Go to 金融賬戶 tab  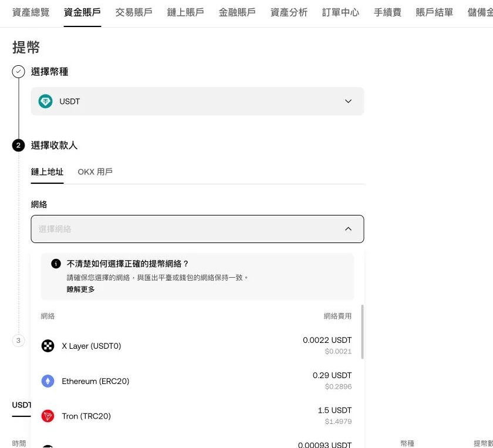(237, 12)
